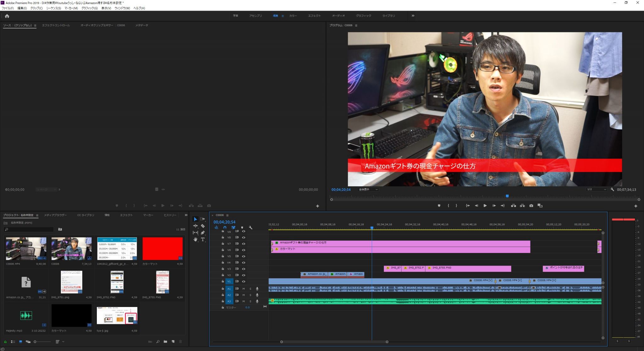Play the Program monitor sequence

[485, 206]
